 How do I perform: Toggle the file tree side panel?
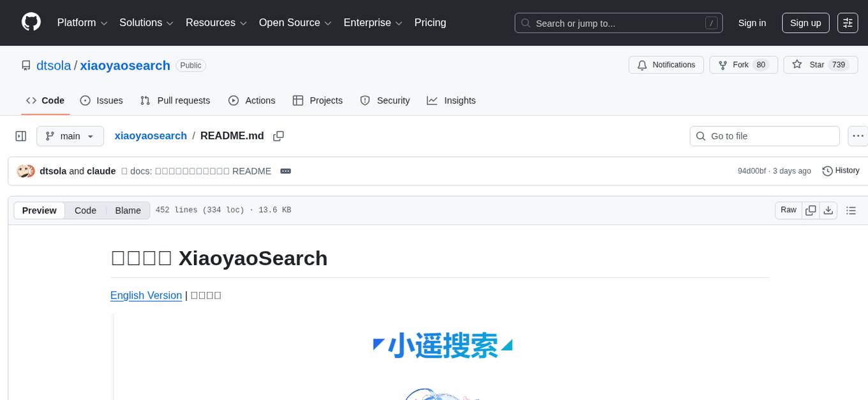click(20, 135)
